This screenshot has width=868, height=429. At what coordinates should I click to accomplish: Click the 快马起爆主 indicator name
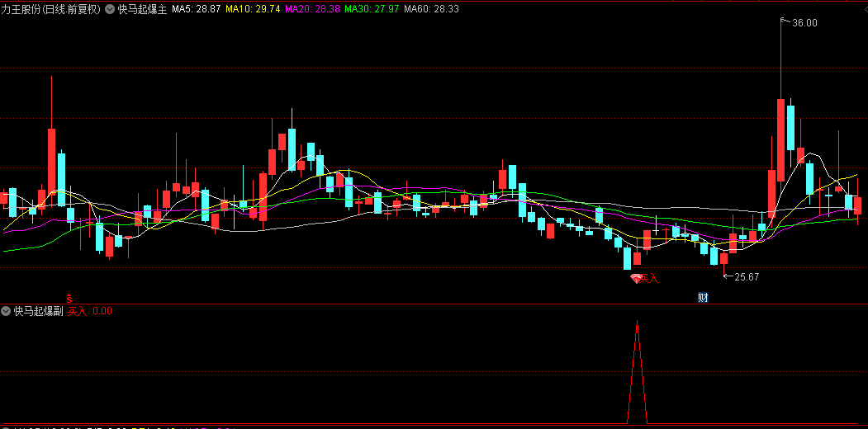142,9
